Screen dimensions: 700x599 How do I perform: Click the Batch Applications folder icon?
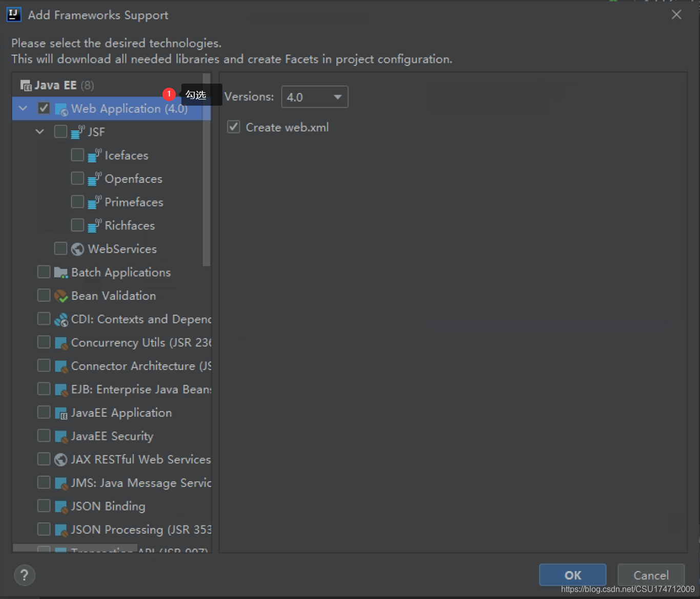click(x=61, y=273)
